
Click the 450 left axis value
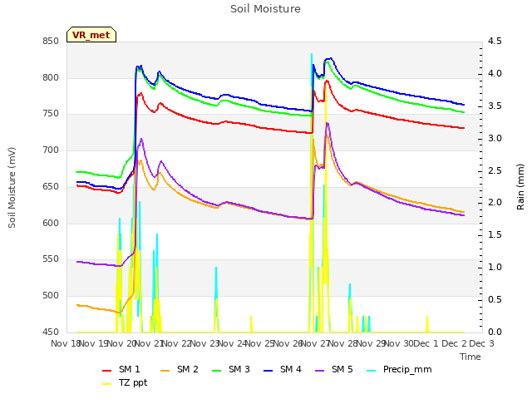(x=51, y=332)
